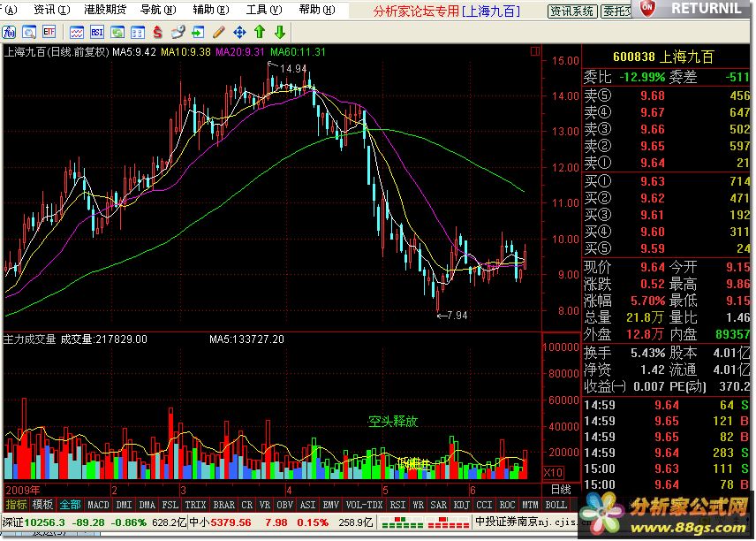This screenshot has width=756, height=541.
Task: Switch indicator to BRAR
Action: click(x=223, y=505)
